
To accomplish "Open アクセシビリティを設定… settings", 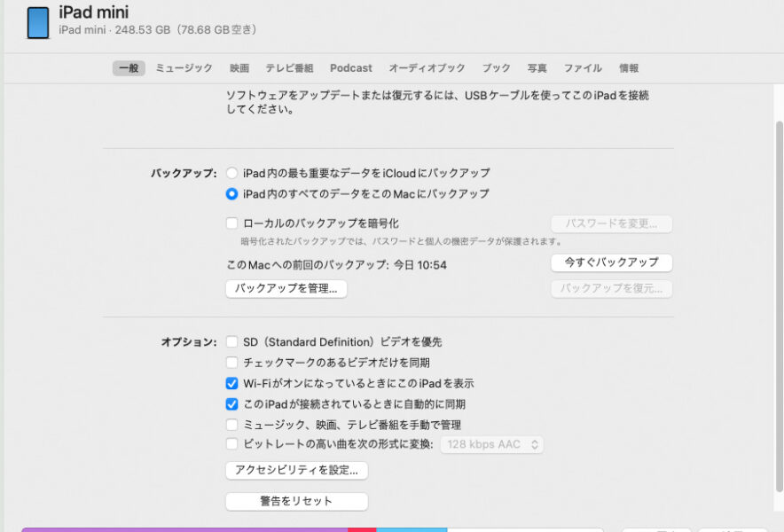I will [296, 471].
